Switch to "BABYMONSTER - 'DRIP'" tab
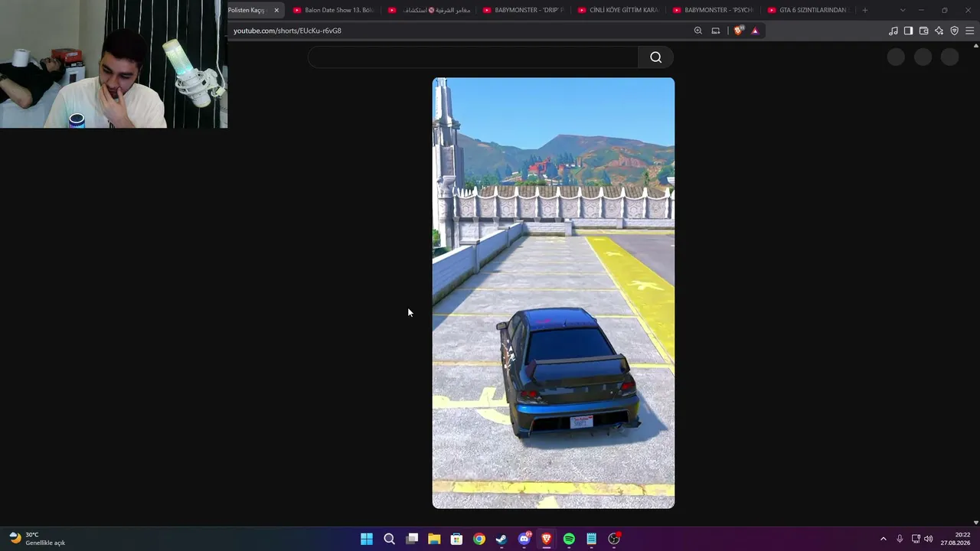This screenshot has width=980, height=551. tap(524, 10)
